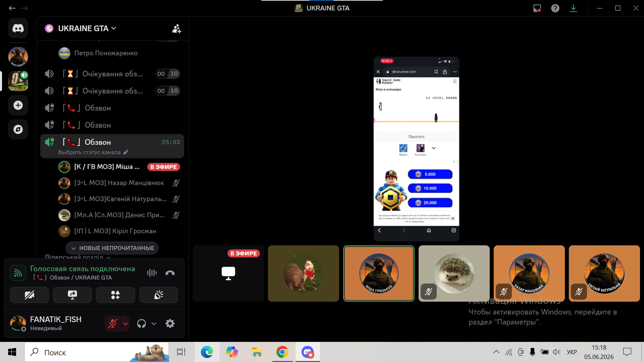Open Google Chrome from the taskbar
The image size is (644, 362).
(x=282, y=352)
